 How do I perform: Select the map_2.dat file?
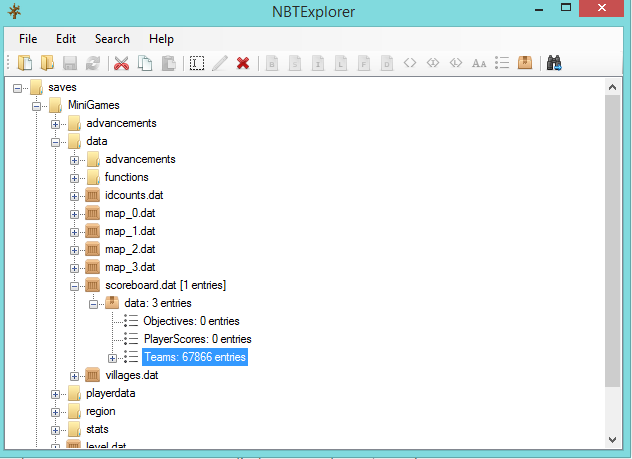[x=130, y=249]
